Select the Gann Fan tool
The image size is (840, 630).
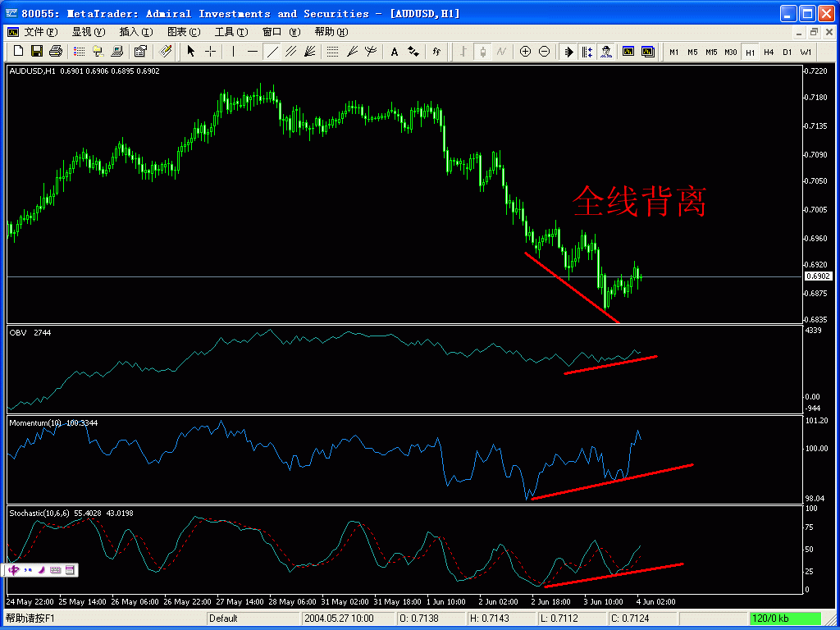tap(309, 52)
